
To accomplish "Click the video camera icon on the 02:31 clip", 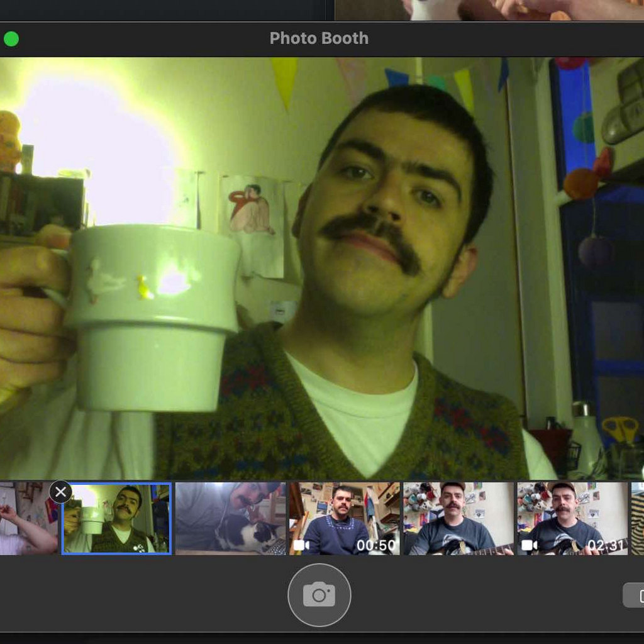I will coord(530,545).
